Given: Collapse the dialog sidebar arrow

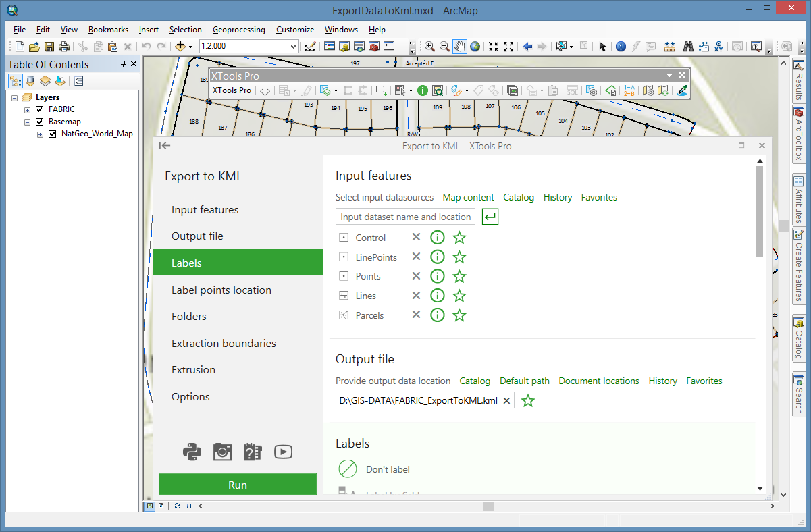Looking at the screenshot, I should click(164, 145).
